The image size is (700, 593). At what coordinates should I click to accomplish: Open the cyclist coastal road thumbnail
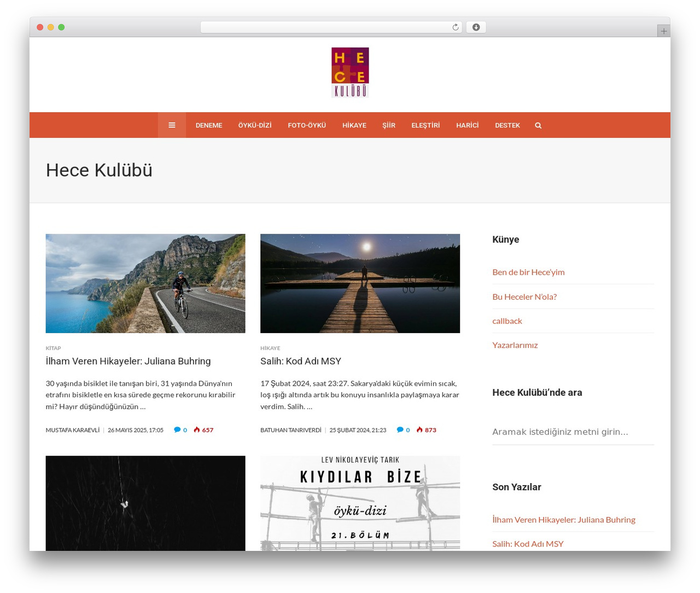click(x=145, y=283)
